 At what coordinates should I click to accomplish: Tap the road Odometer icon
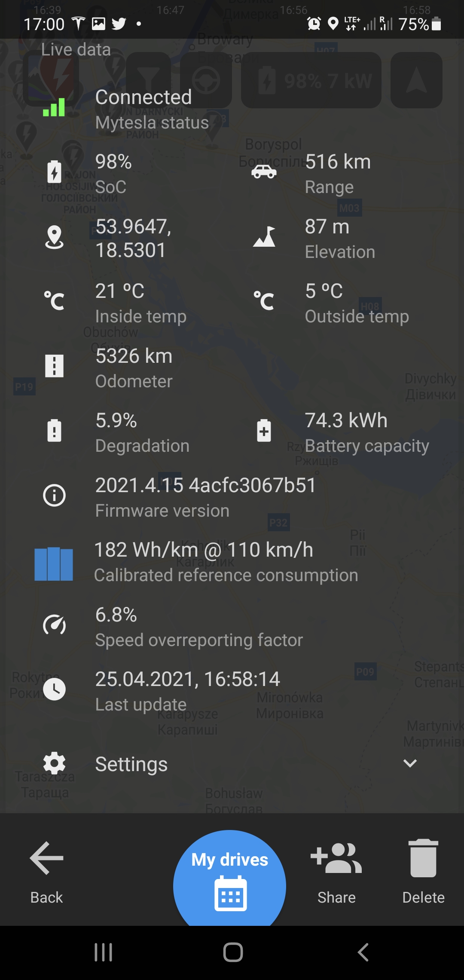pyautogui.click(x=54, y=366)
